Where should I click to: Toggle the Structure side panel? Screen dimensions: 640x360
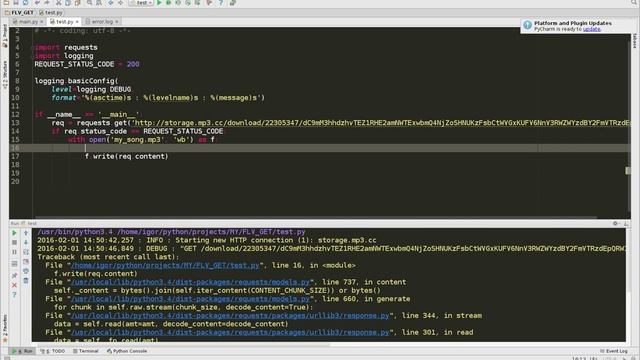pyautogui.click(x=5, y=75)
